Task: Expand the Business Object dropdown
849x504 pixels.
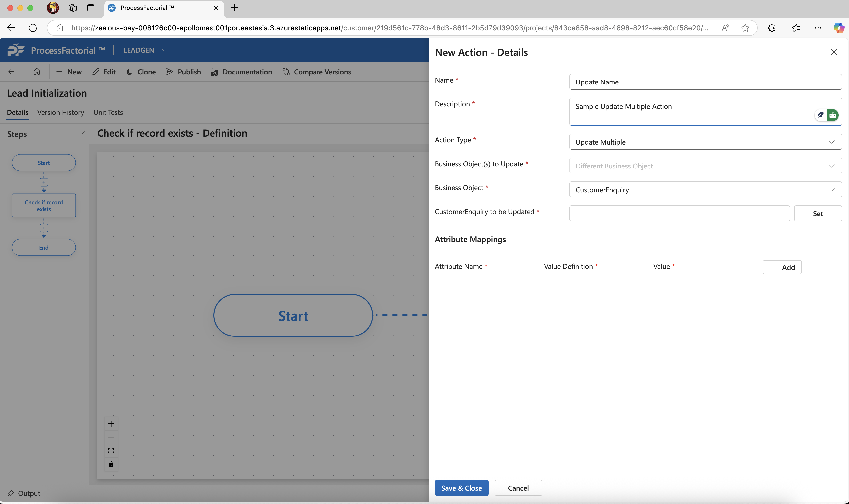Action: (705, 190)
